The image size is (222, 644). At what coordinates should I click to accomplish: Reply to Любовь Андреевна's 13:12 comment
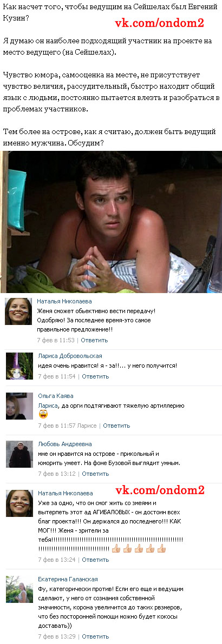tap(95, 474)
